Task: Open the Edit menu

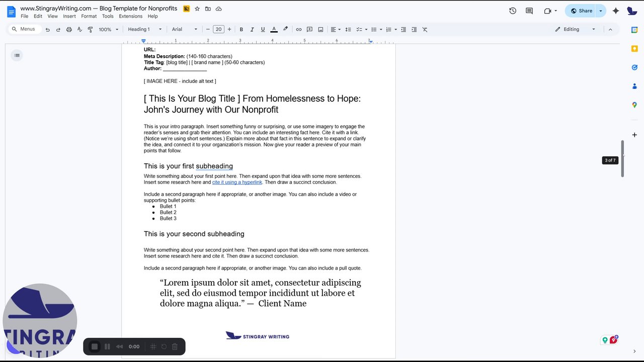Action: pos(38,16)
